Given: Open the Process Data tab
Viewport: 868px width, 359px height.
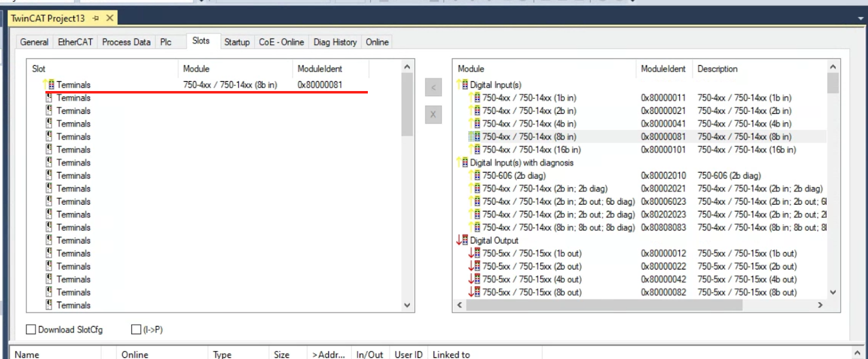Looking at the screenshot, I should tap(126, 42).
